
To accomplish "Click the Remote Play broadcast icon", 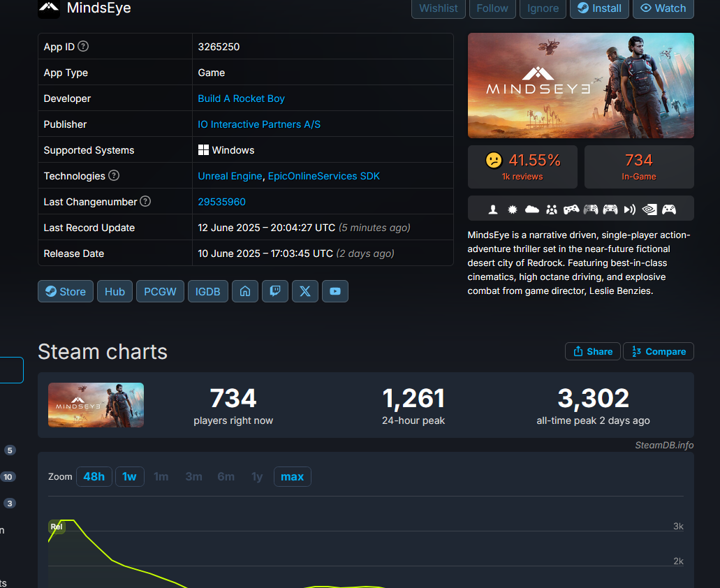I will point(629,210).
